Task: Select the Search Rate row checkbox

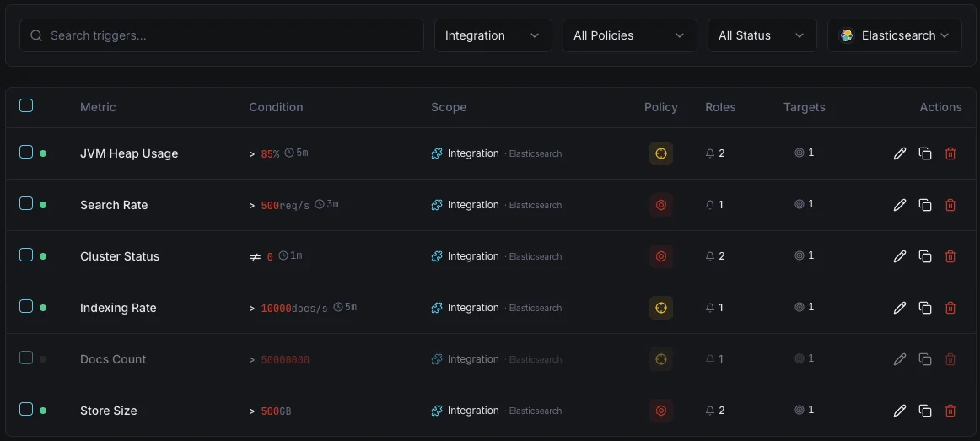Action: pos(25,203)
